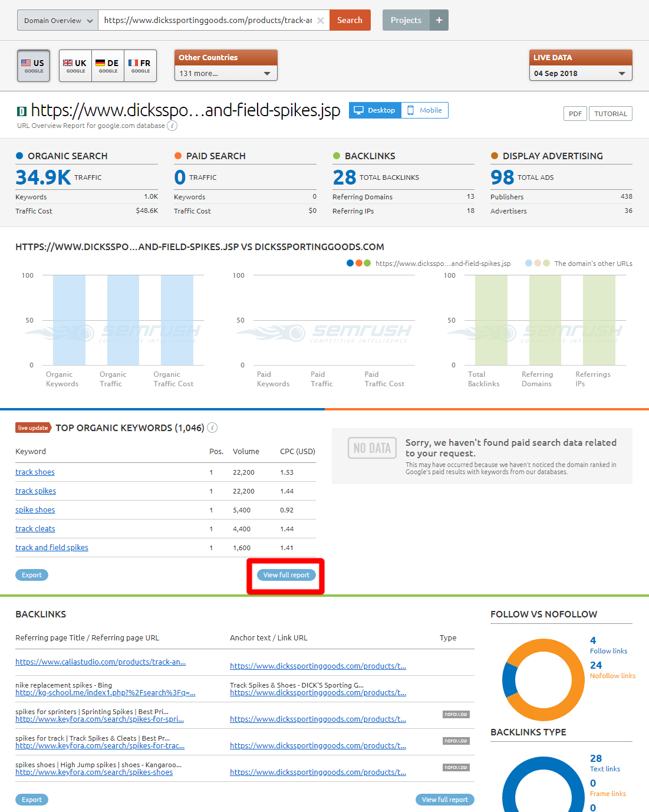The width and height of the screenshot is (649, 812).
Task: Switch to the FR Google flag database
Action: [x=140, y=65]
